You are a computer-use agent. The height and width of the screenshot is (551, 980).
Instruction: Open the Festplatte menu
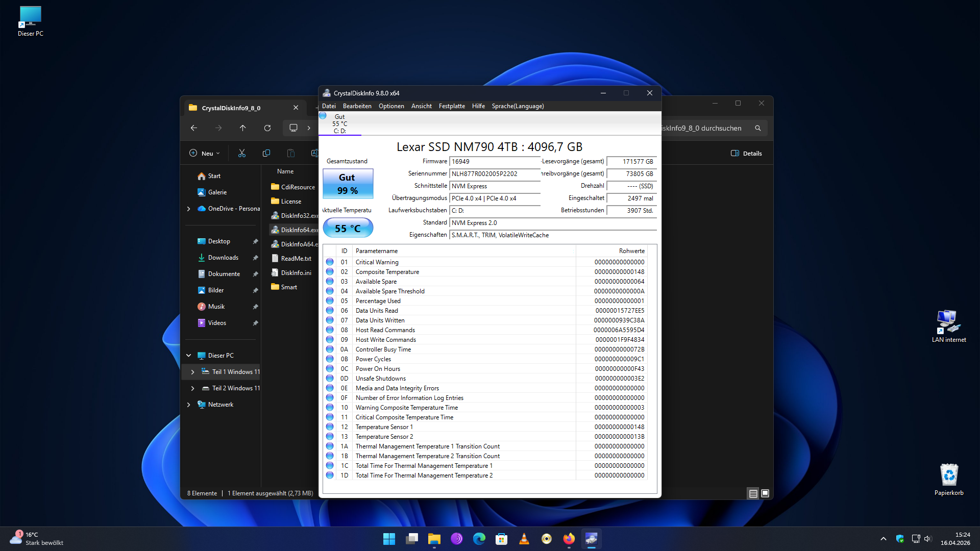(452, 106)
